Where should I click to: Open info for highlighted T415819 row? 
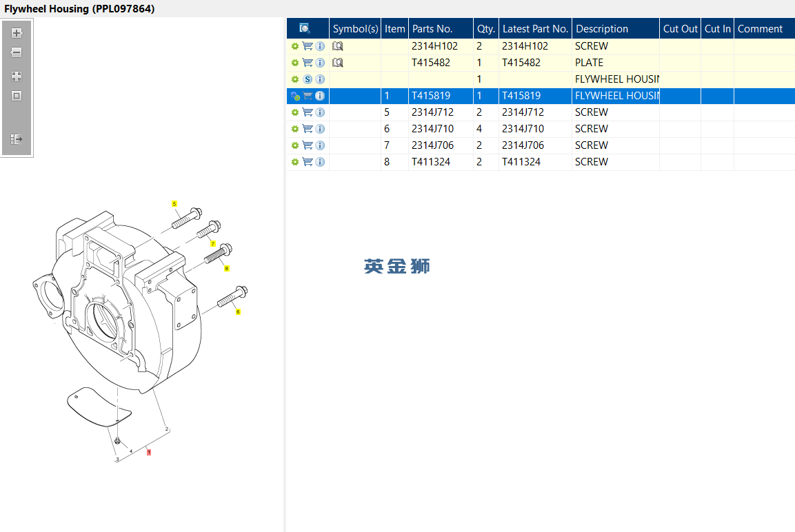pyautogui.click(x=320, y=96)
